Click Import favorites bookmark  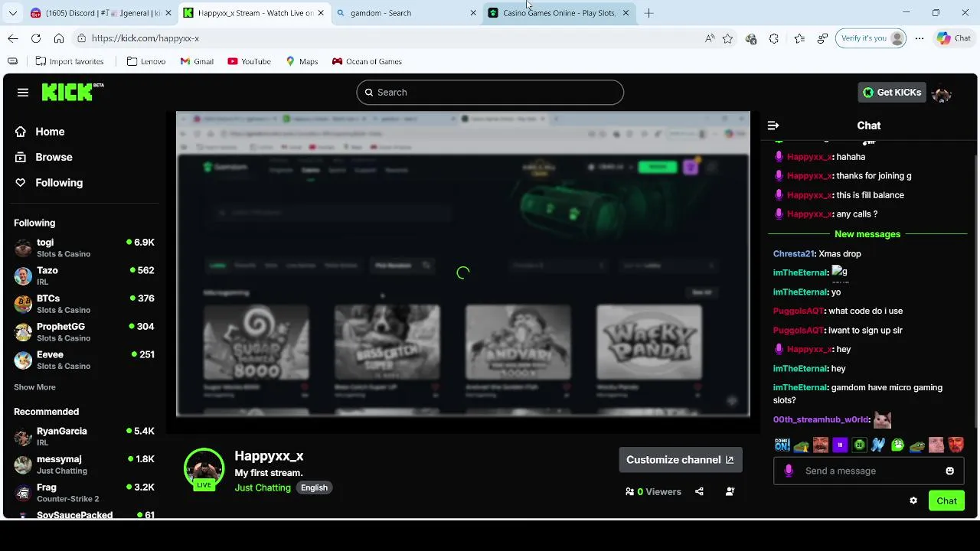[x=69, y=61]
